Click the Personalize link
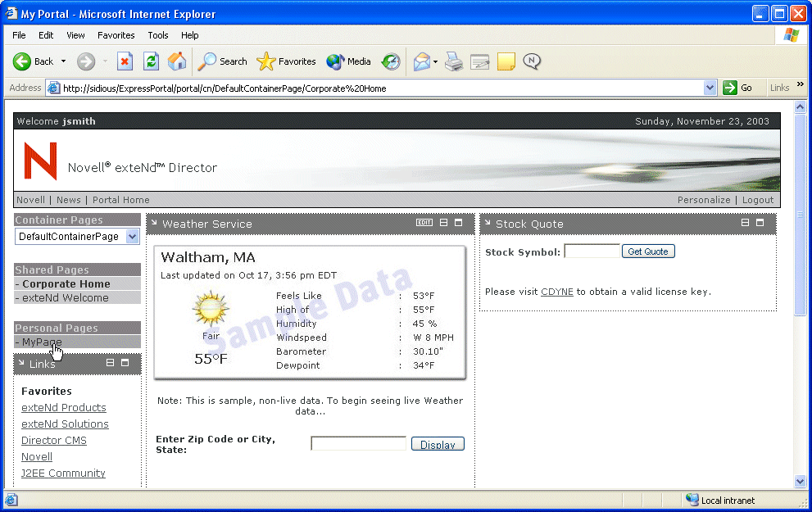This screenshot has height=512, width=812. click(704, 200)
